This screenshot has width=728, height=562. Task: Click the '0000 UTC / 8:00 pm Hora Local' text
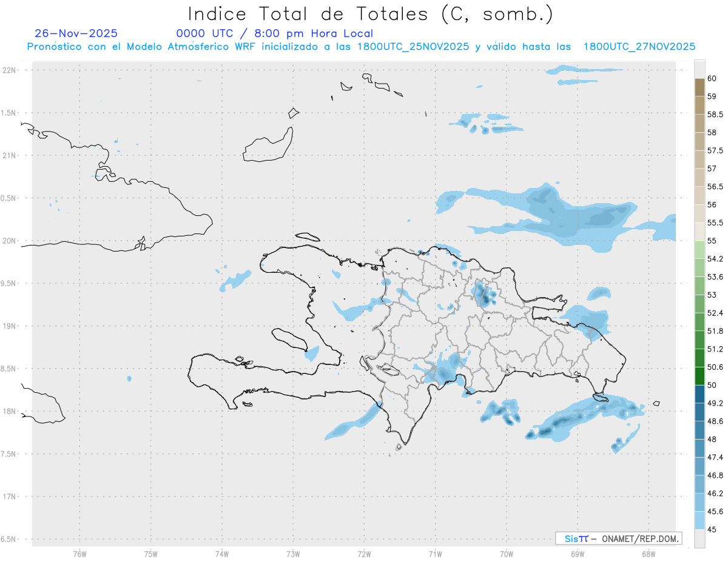pos(275,34)
